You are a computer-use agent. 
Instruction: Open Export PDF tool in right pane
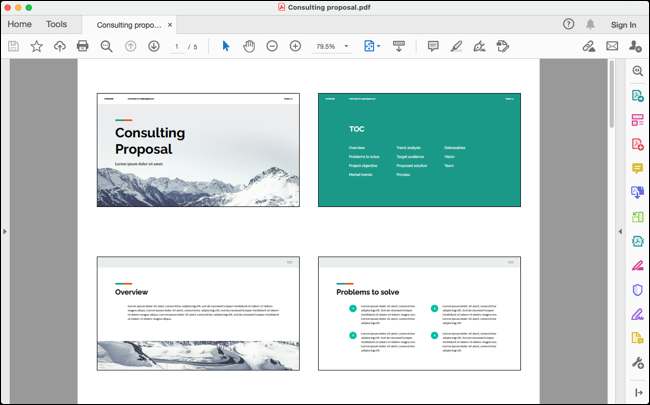pos(638,96)
